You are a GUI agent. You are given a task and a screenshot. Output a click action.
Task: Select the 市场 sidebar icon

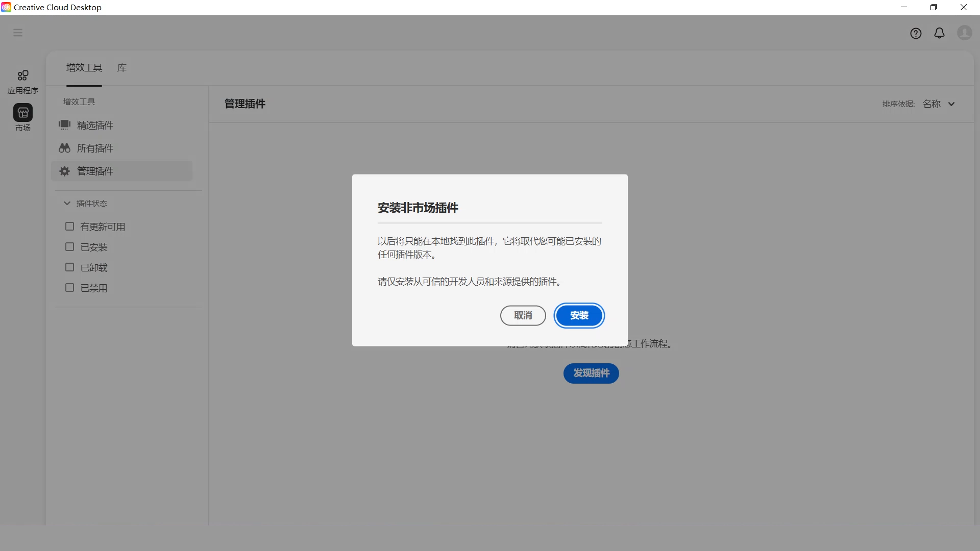(x=22, y=117)
